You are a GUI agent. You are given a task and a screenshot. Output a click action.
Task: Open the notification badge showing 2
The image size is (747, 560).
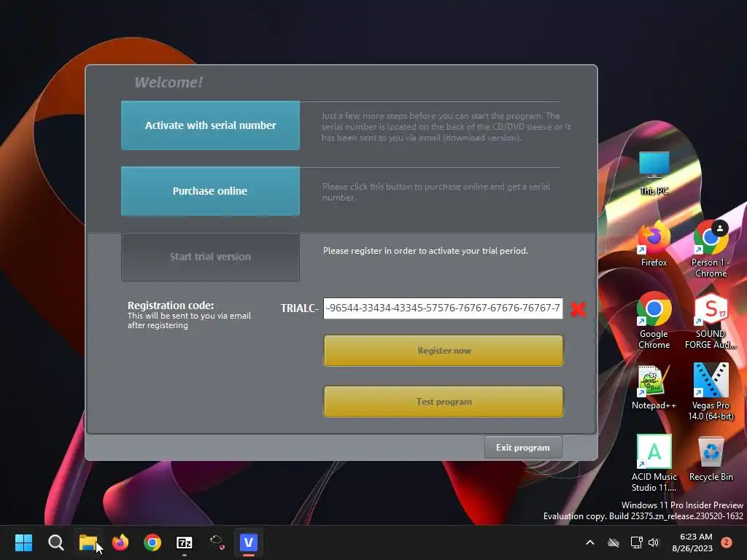(x=726, y=542)
